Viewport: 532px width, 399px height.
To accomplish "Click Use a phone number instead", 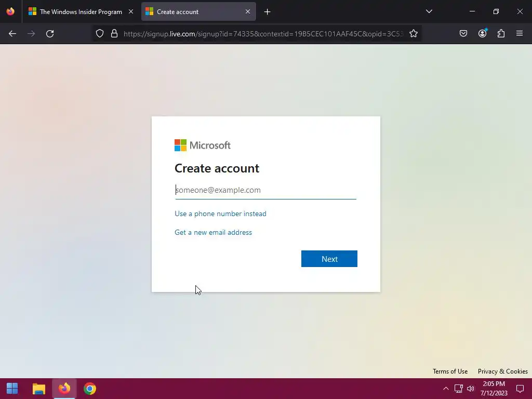I will click(220, 214).
